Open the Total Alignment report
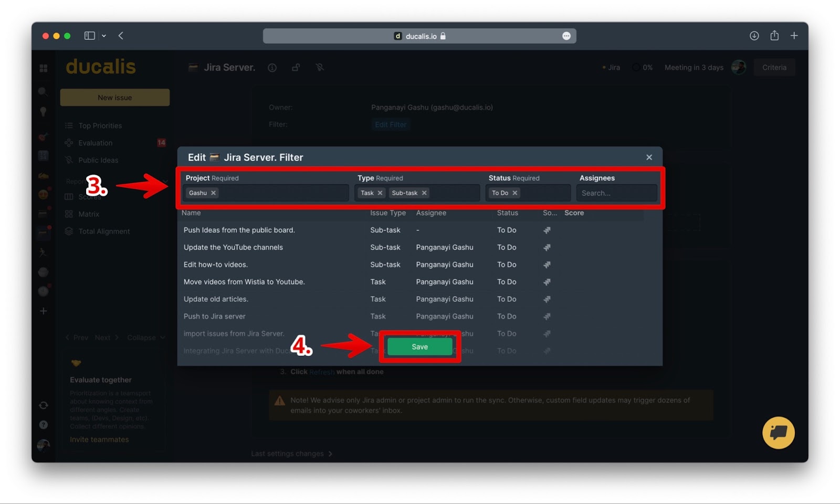This screenshot has width=840, height=504. point(104,232)
